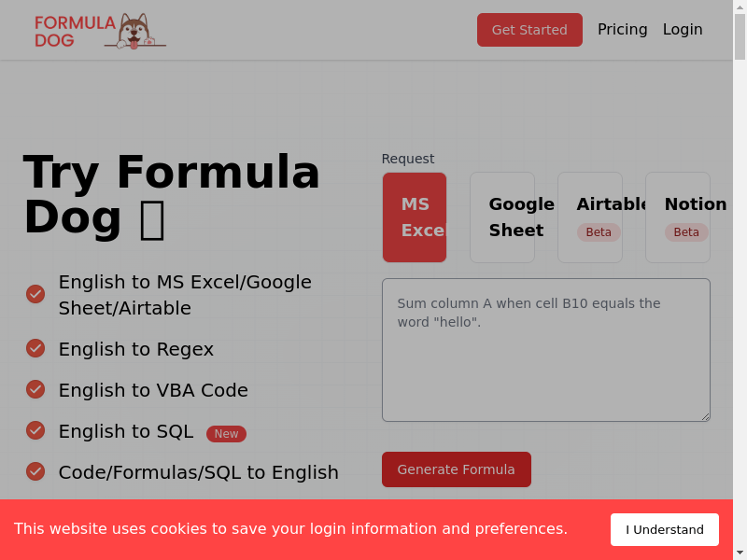Click the checkmark icon beside English to Regex
Viewport: 747px width, 560px height.
tap(35, 348)
